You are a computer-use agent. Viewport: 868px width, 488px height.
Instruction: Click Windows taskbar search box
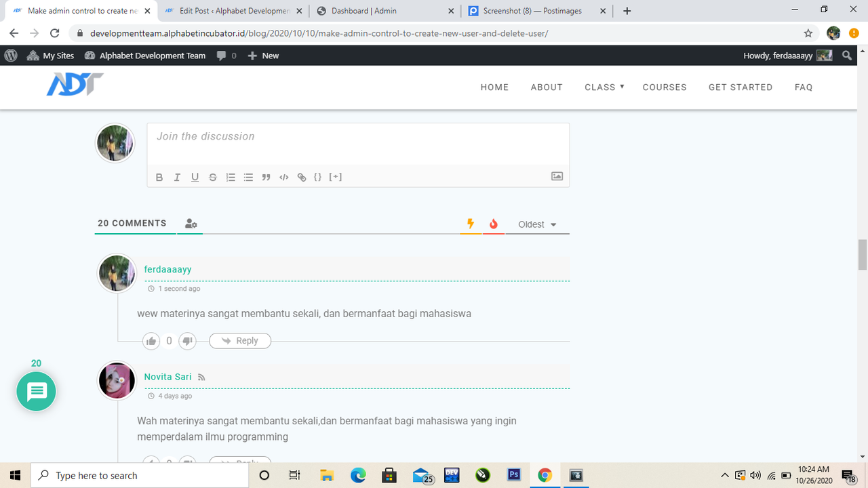[140, 475]
